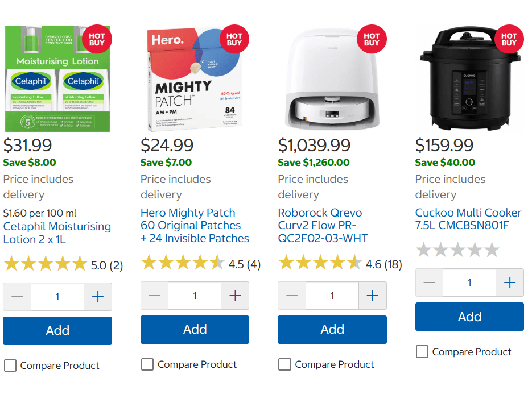Click plus icon for Hero Mighty Patch

[x=235, y=296]
